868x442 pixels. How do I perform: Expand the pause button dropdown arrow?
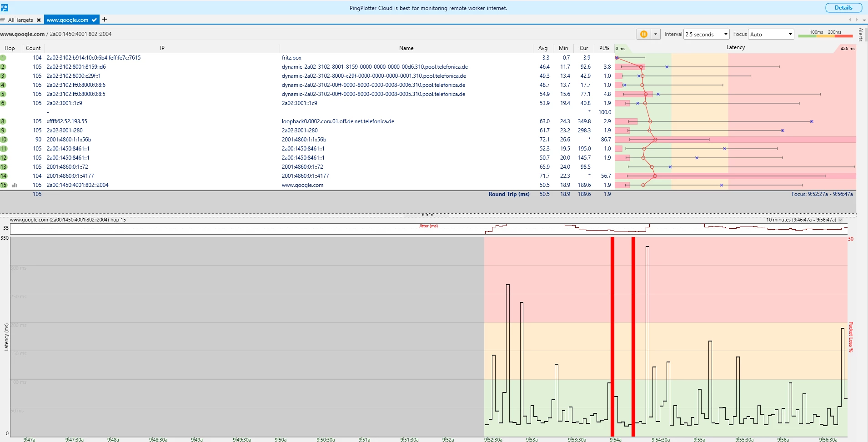[x=655, y=34]
